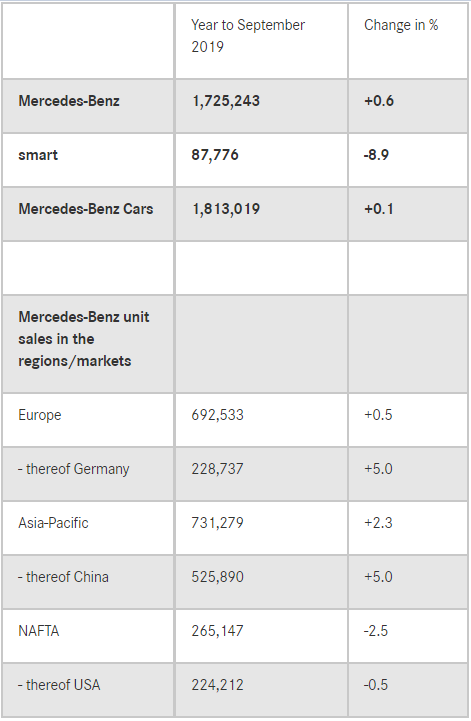Select the 1,725,243 sales figure
Viewport: 471px width, 721px height.
[226, 101]
